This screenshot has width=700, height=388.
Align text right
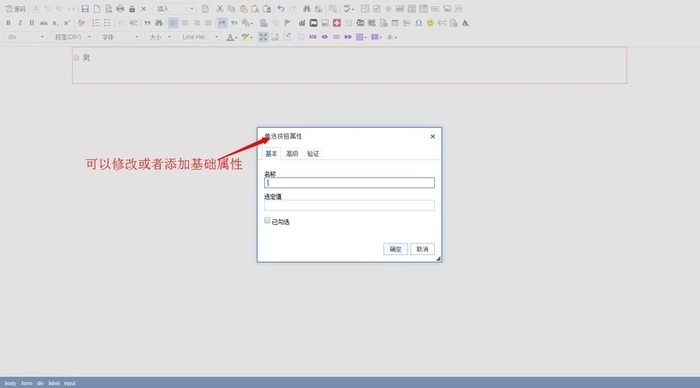pos(196,23)
